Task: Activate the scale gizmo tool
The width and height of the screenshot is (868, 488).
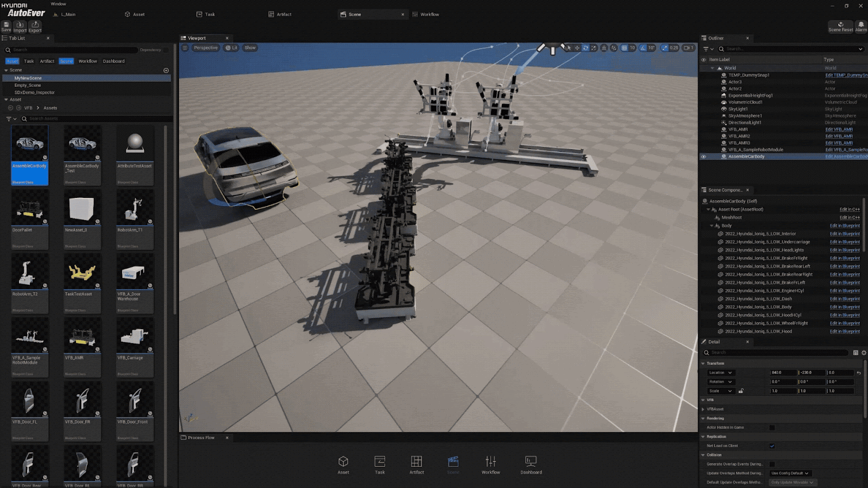Action: coord(593,48)
